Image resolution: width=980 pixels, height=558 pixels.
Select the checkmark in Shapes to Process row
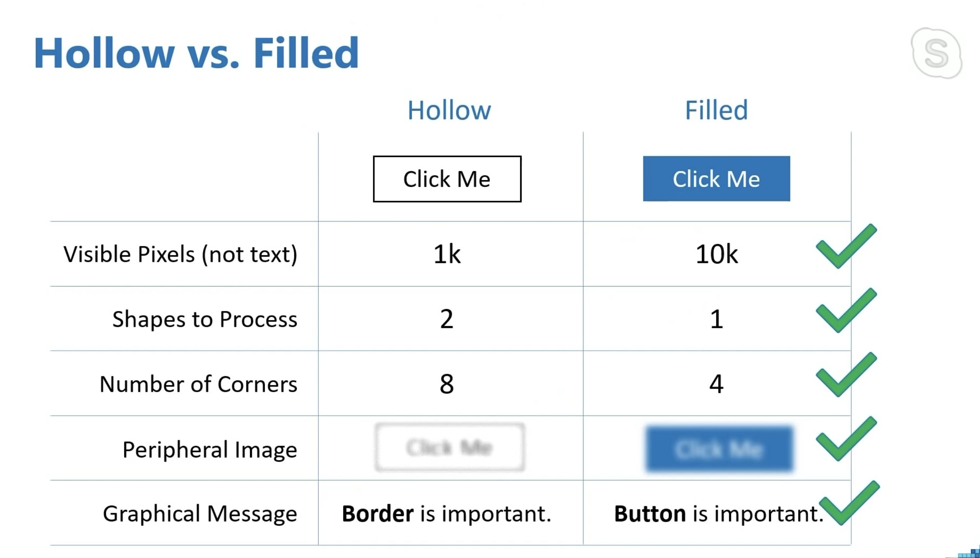tap(845, 311)
